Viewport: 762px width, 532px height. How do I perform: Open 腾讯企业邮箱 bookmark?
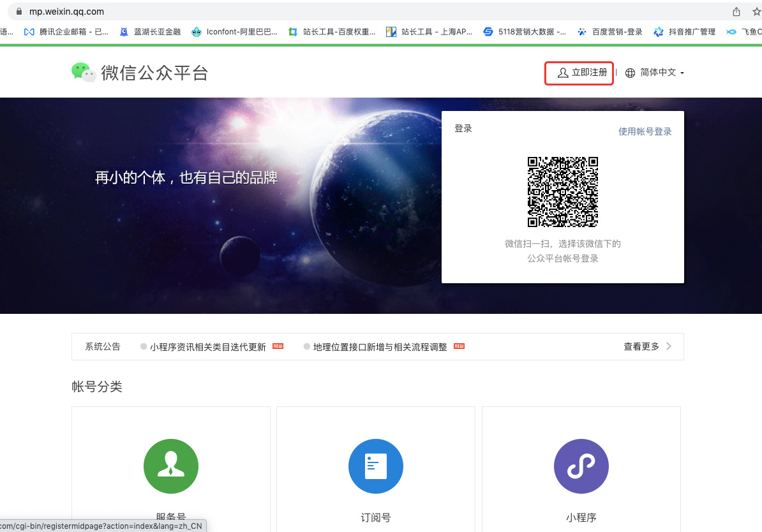tap(66, 32)
